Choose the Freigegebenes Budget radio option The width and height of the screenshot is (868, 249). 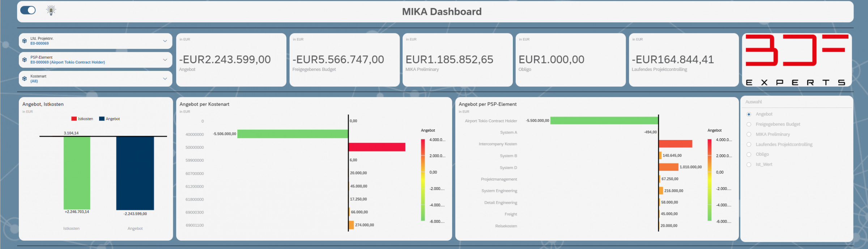click(749, 124)
